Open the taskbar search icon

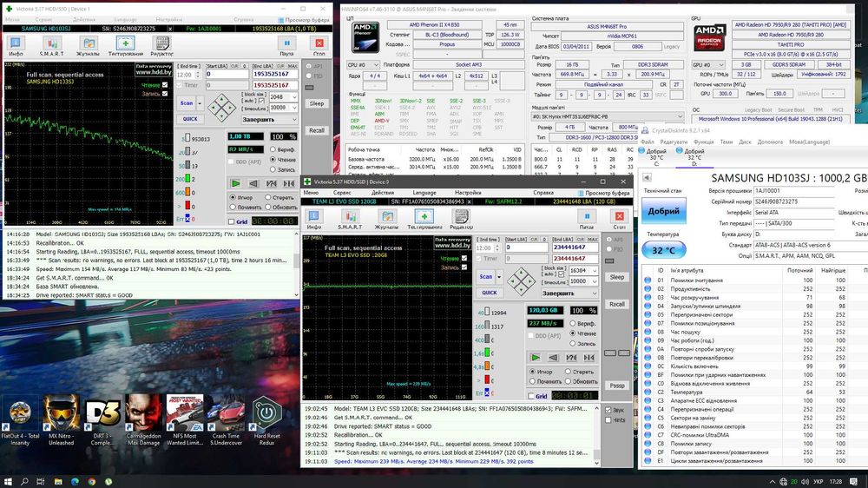[x=24, y=482]
